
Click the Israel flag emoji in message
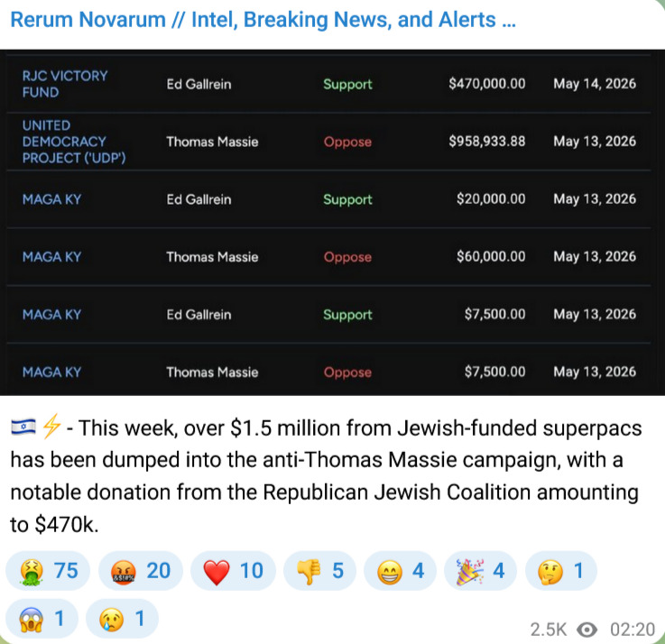point(23,427)
